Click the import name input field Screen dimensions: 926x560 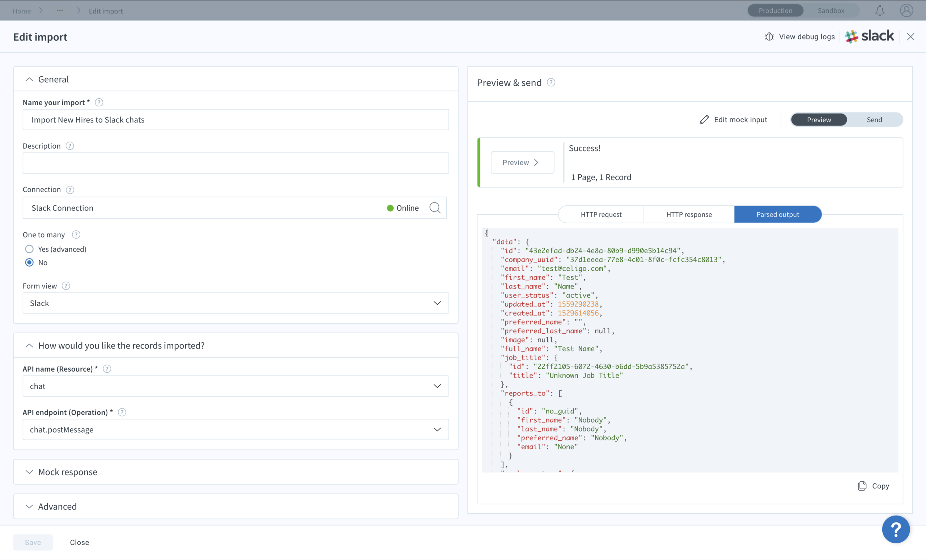(235, 120)
